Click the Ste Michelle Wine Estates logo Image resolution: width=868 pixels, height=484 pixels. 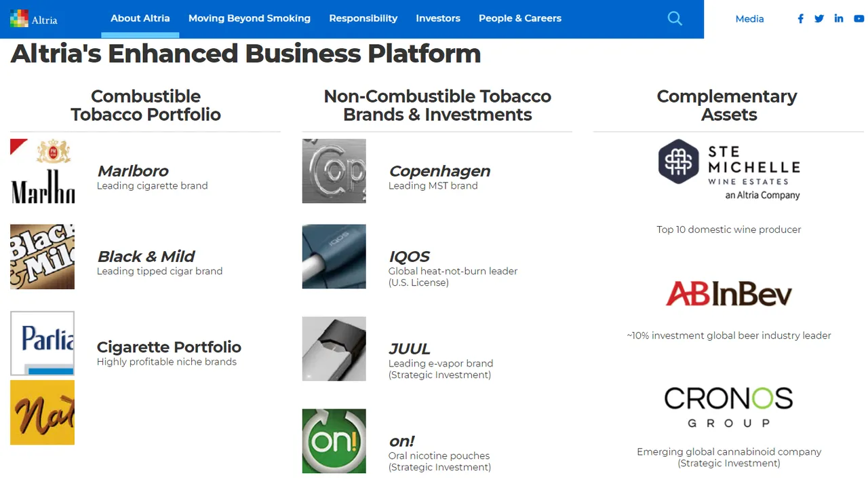point(729,170)
